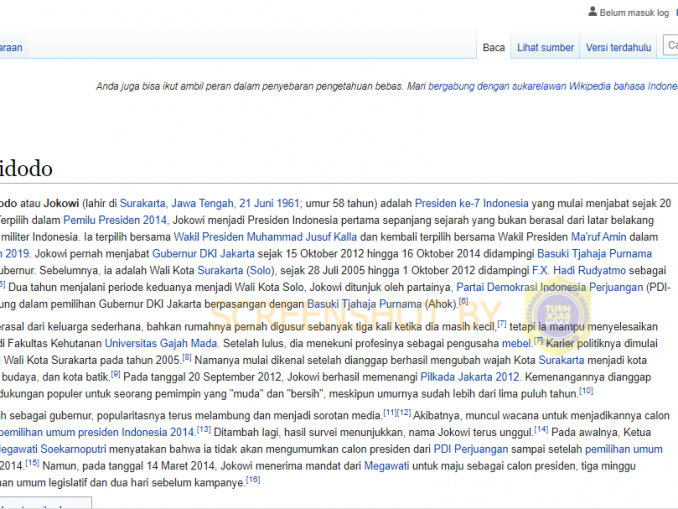Open Surakarta link after Wali Kota

point(221,271)
